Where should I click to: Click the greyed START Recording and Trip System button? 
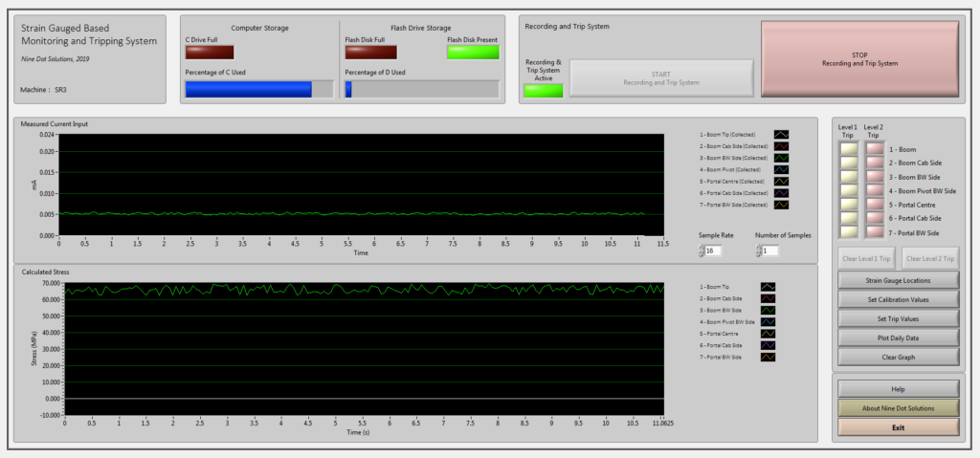pos(661,78)
